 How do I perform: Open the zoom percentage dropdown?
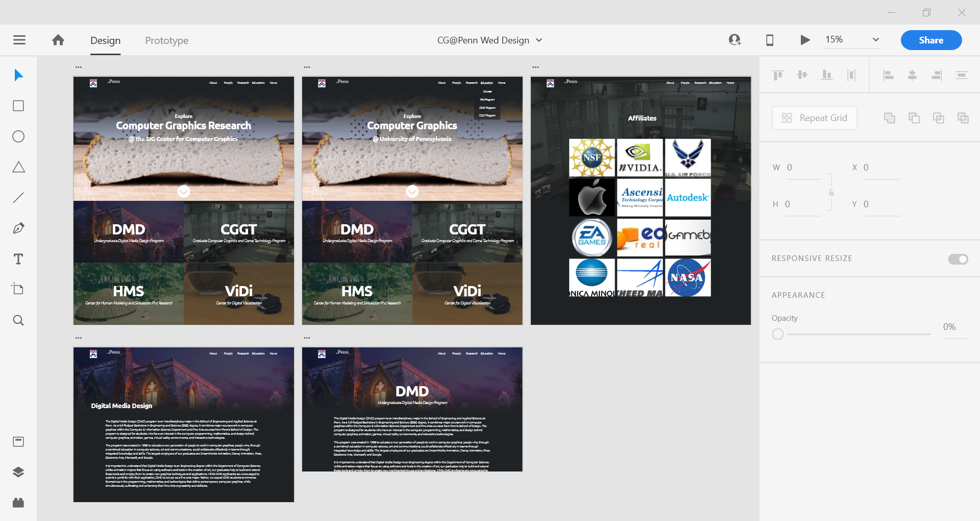(876, 40)
